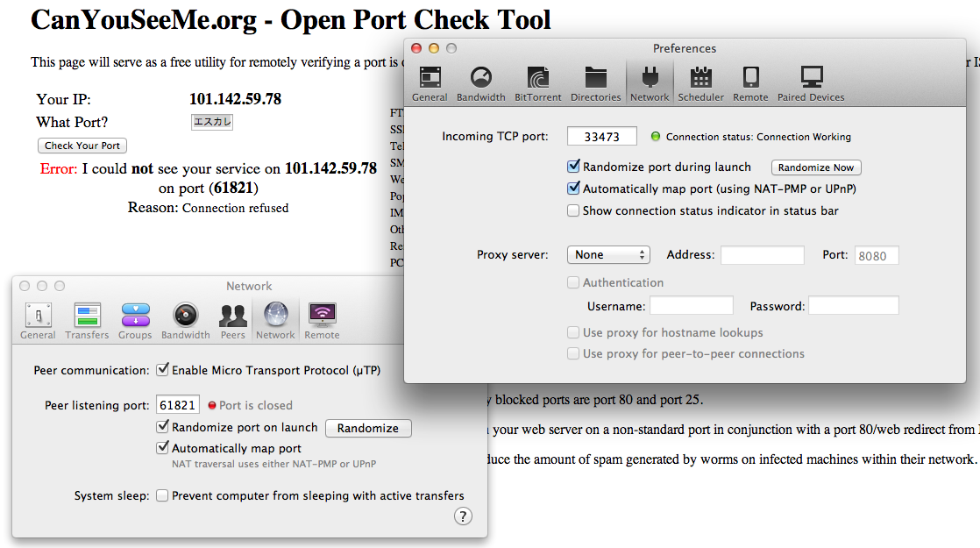980x548 pixels.
Task: Open Groups pane in Network window
Action: [135, 321]
